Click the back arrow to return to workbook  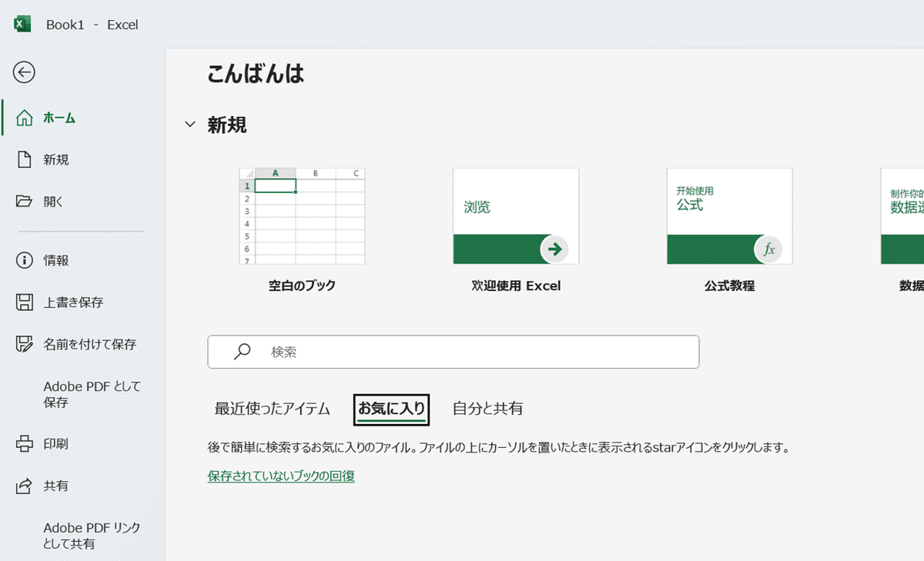pos(25,72)
